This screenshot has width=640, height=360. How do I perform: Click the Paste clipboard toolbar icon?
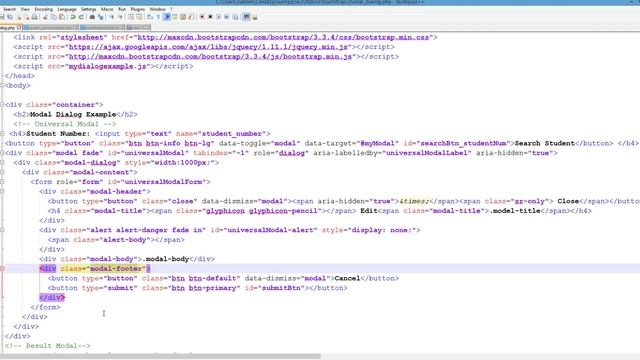(x=62, y=17)
